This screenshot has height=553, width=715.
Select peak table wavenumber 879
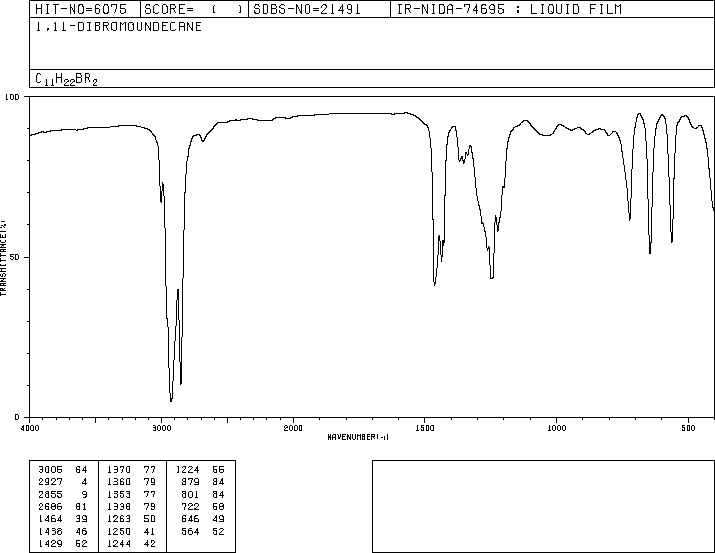pos(190,482)
